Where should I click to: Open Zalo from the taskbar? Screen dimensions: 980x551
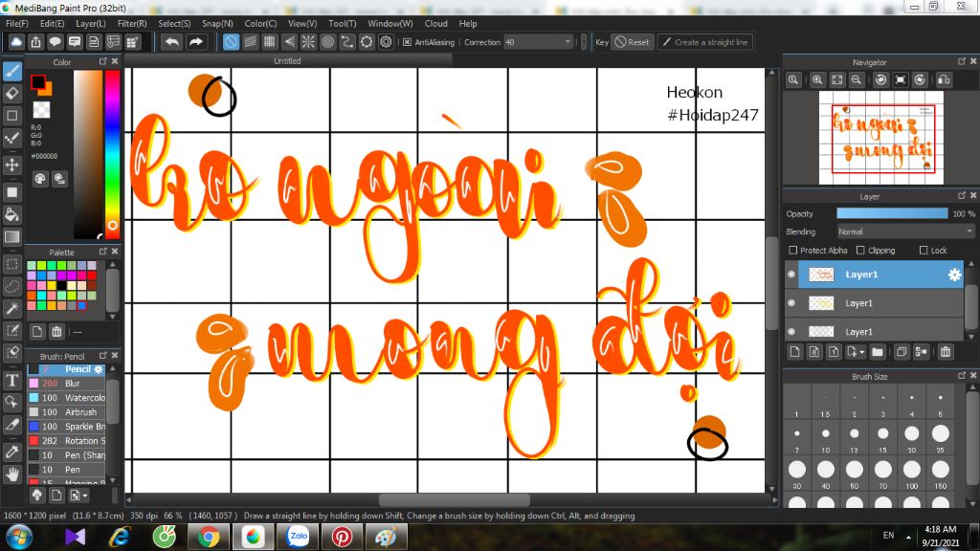tap(299, 537)
